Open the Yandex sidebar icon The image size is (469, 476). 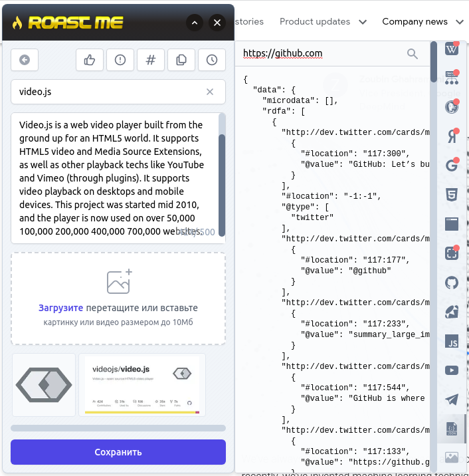[452, 136]
